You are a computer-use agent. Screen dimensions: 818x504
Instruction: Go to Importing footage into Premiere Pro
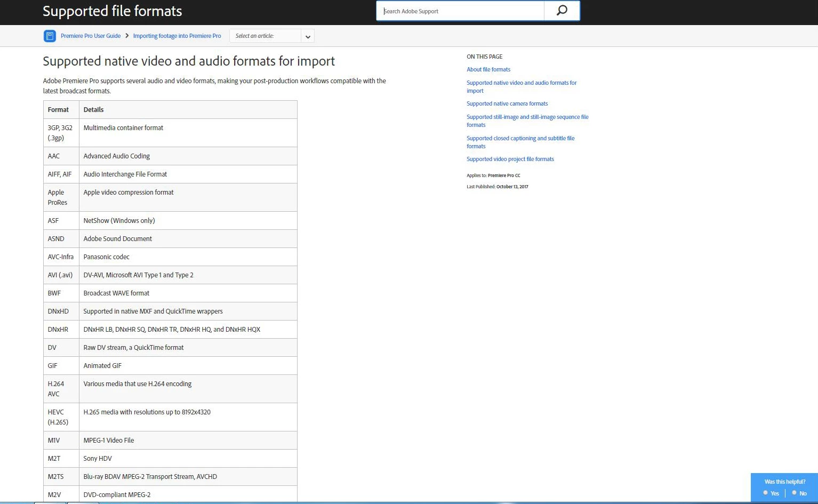pyautogui.click(x=177, y=36)
